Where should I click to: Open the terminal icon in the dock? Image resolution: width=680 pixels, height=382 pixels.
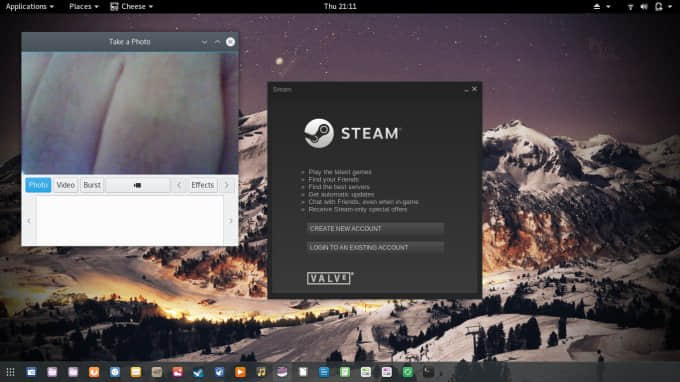point(428,372)
